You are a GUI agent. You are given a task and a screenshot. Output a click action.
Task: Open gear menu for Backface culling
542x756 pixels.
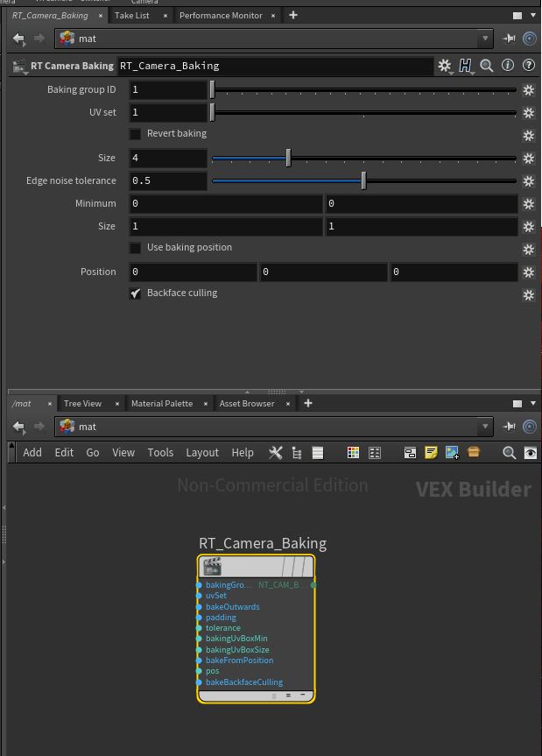tap(529, 295)
